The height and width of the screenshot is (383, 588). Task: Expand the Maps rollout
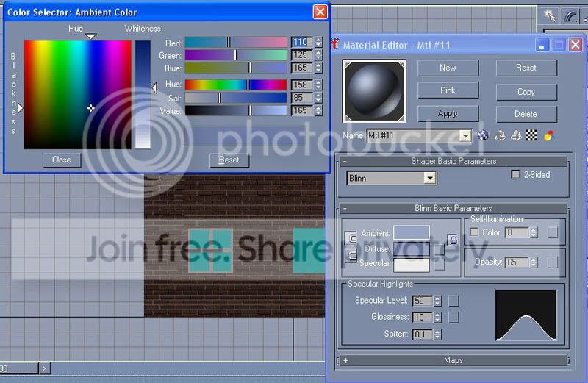point(453,360)
